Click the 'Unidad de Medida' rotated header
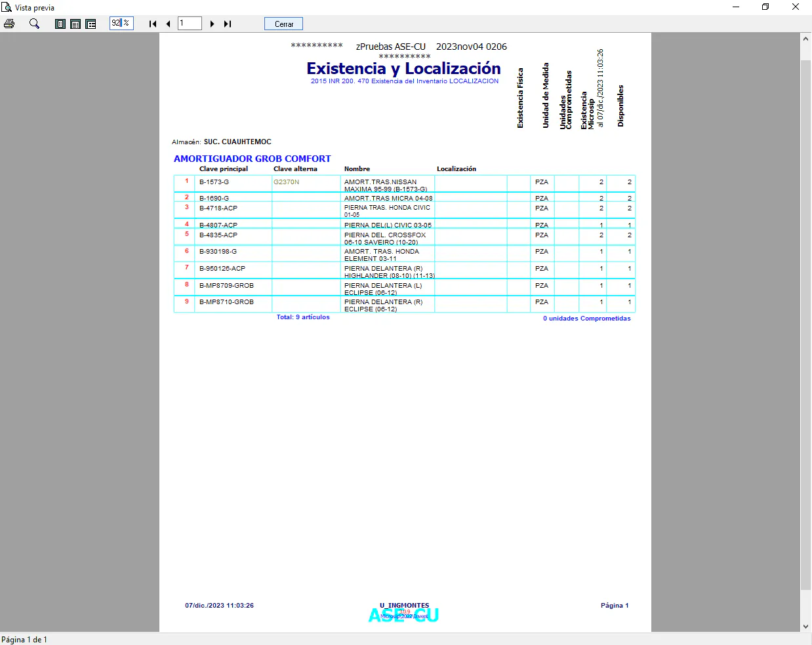Viewport: 812px width, 645px height. click(545, 95)
